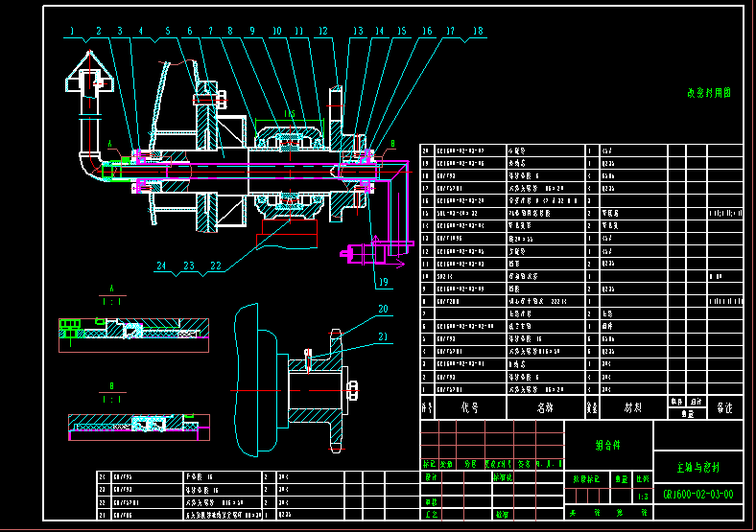Click part callout number 14
This screenshot has height=532, width=756.
[x=380, y=31]
